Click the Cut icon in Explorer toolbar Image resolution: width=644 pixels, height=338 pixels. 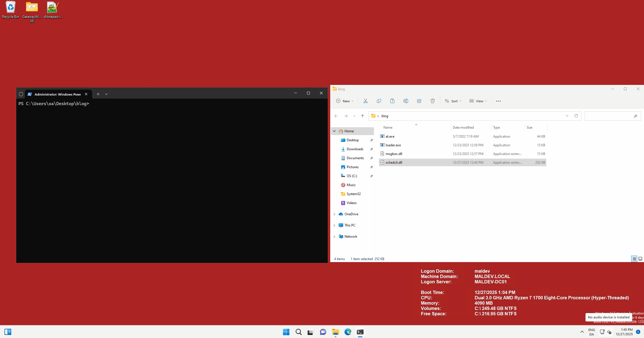click(x=366, y=101)
